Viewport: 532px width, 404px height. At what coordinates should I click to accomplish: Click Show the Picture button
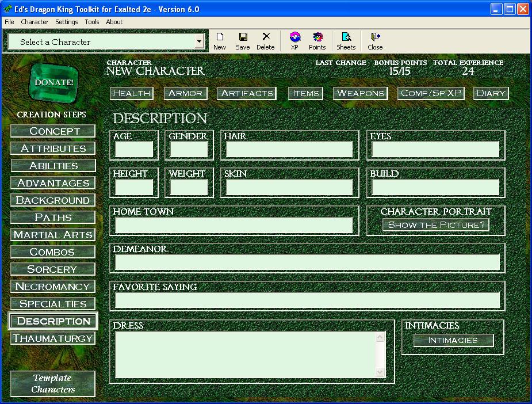pos(436,225)
